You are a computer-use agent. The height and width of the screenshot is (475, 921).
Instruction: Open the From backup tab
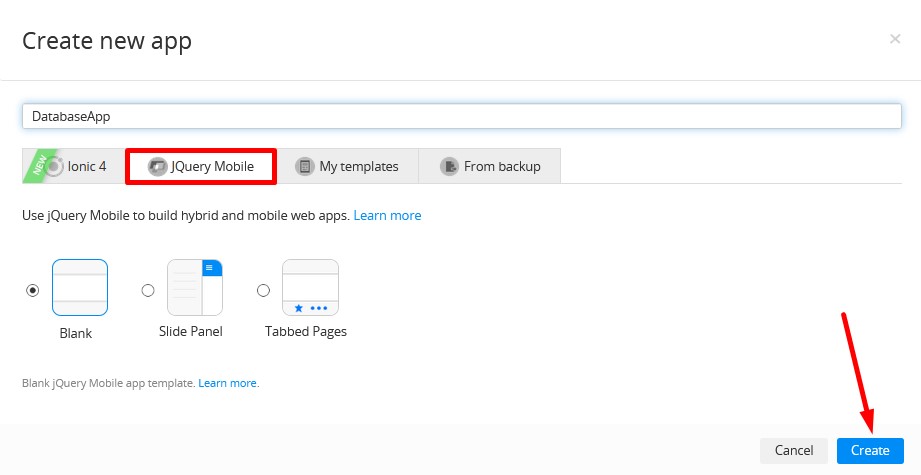(490, 166)
